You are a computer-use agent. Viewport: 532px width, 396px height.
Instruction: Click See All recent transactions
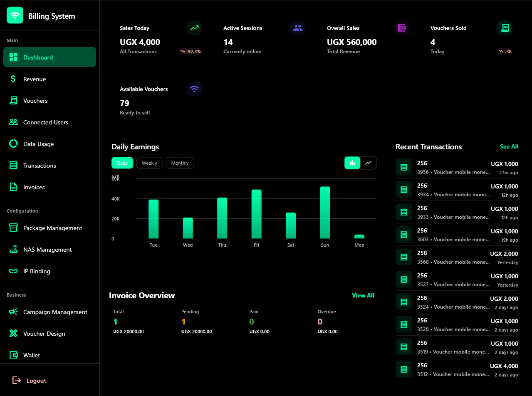509,146
